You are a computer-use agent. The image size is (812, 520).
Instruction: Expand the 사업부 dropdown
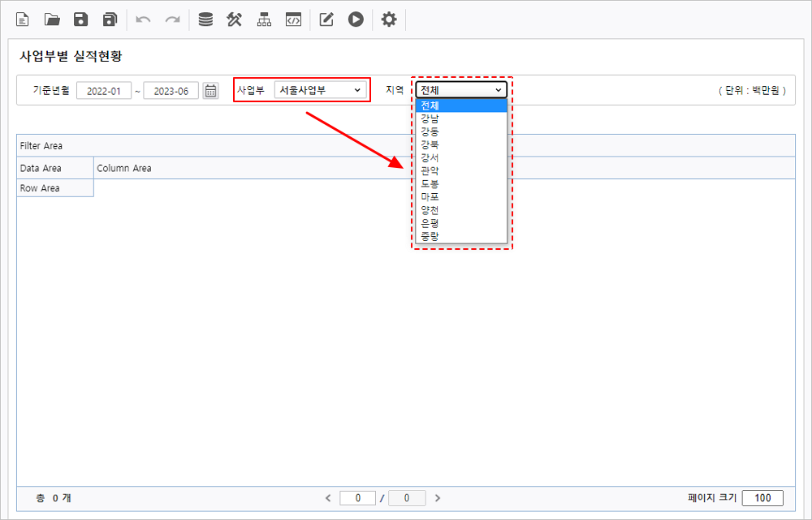point(320,90)
